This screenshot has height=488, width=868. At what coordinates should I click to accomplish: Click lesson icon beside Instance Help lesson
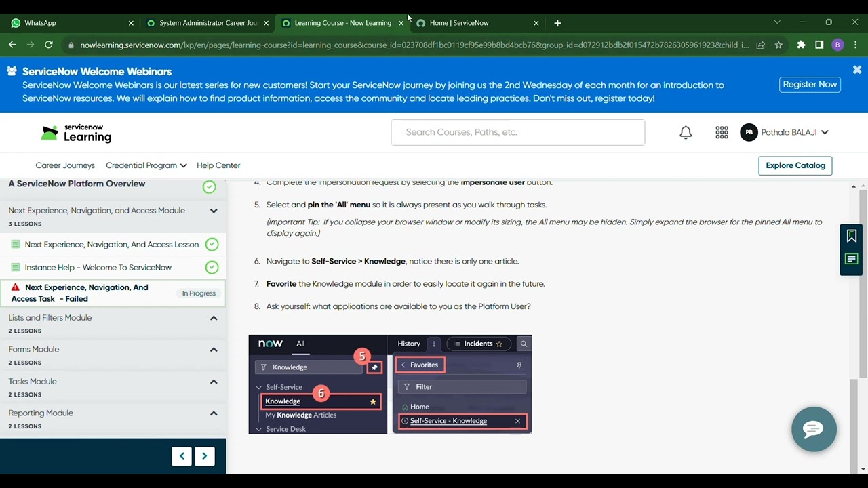coord(16,267)
